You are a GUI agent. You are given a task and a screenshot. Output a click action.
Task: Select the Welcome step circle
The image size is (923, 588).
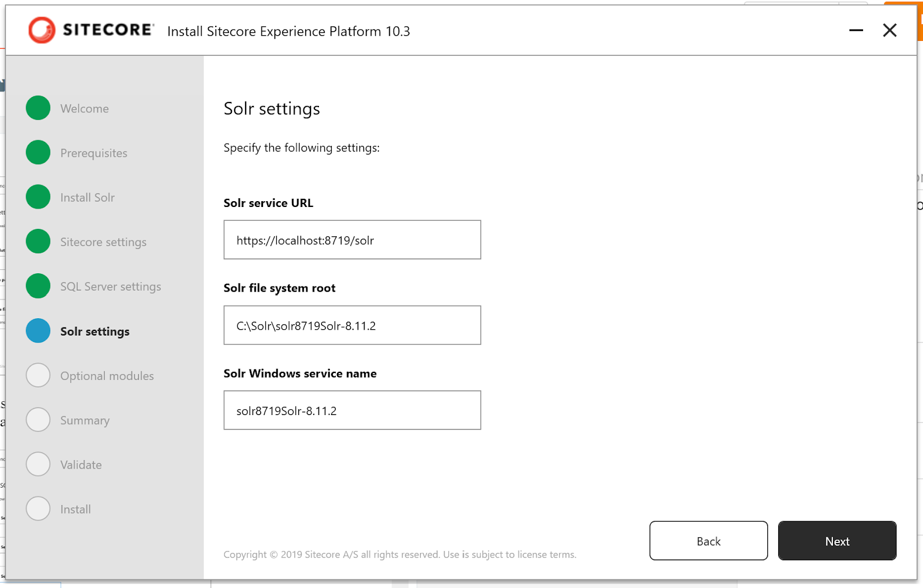(x=38, y=108)
